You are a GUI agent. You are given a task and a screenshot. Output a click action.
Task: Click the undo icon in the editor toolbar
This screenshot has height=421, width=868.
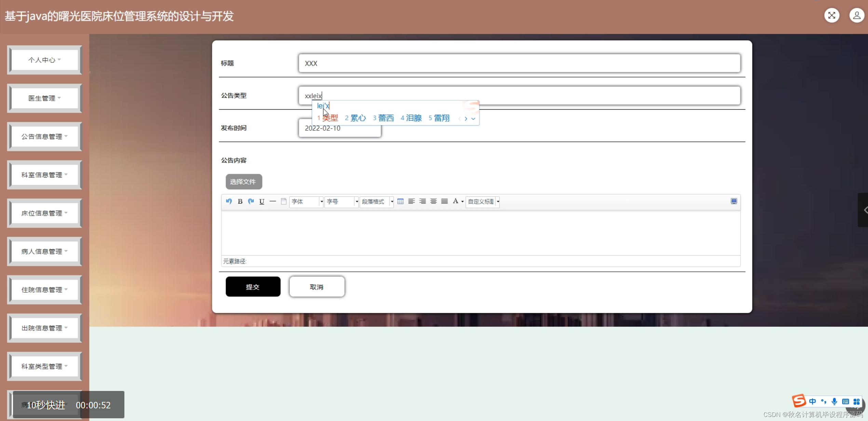click(229, 201)
